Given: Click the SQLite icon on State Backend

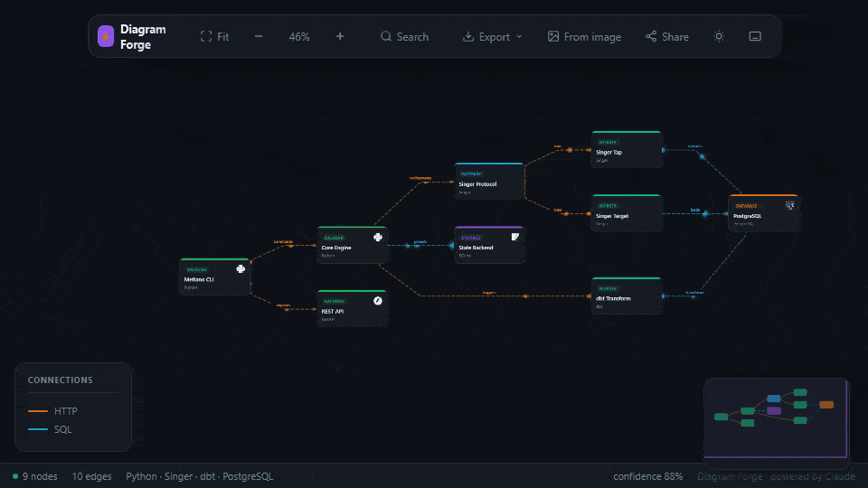Looking at the screenshot, I should point(515,237).
